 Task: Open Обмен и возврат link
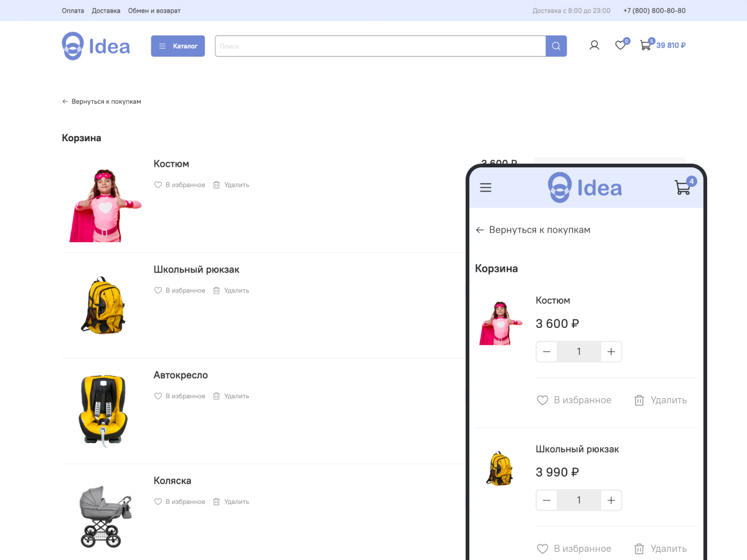[x=154, y=11]
